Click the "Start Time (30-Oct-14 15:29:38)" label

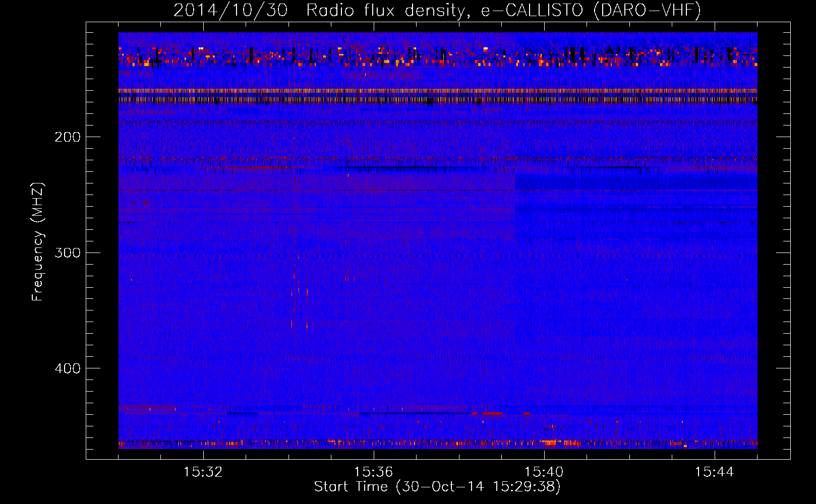(437, 487)
